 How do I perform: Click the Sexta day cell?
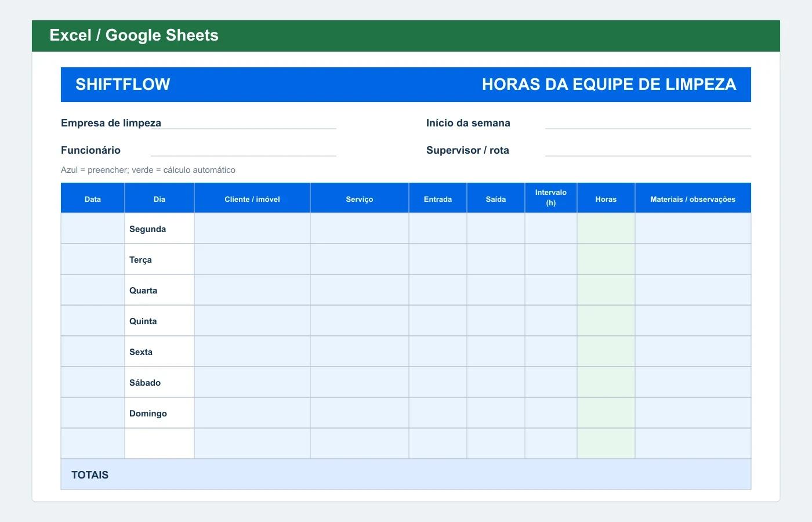[x=159, y=351]
